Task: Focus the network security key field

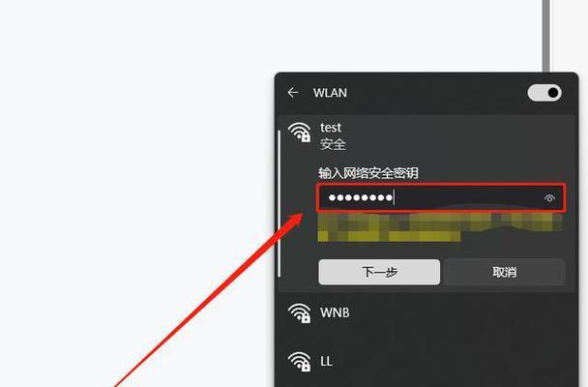Action: coord(441,197)
